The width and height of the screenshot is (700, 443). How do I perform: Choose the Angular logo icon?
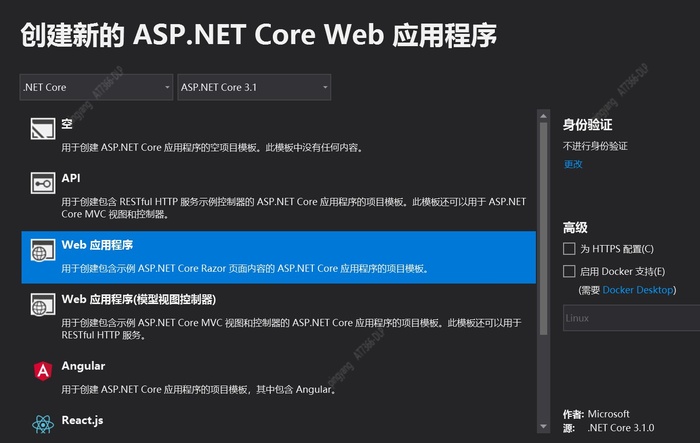pyautogui.click(x=43, y=371)
